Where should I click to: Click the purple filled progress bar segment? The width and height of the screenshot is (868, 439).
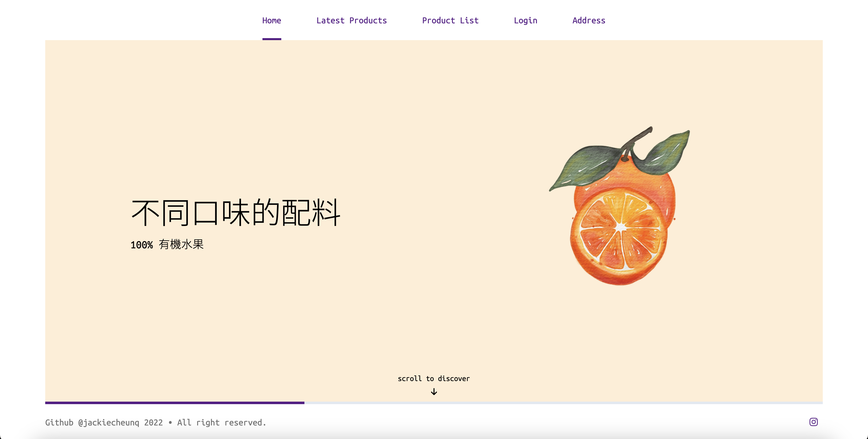click(175, 403)
